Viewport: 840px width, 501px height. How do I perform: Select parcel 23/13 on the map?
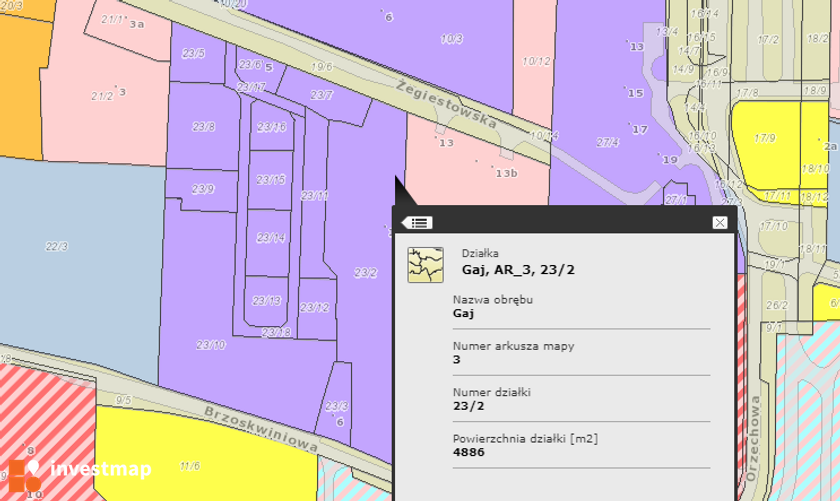pos(266,301)
